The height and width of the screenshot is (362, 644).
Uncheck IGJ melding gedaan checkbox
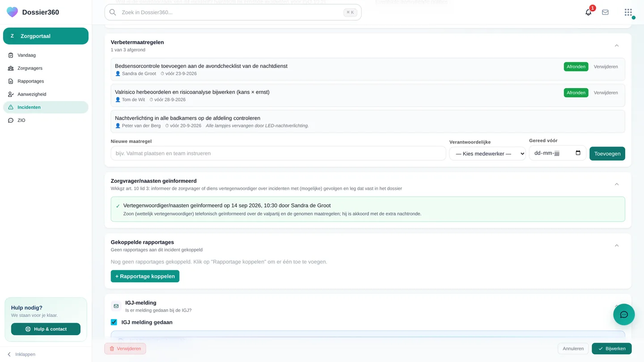tap(114, 322)
